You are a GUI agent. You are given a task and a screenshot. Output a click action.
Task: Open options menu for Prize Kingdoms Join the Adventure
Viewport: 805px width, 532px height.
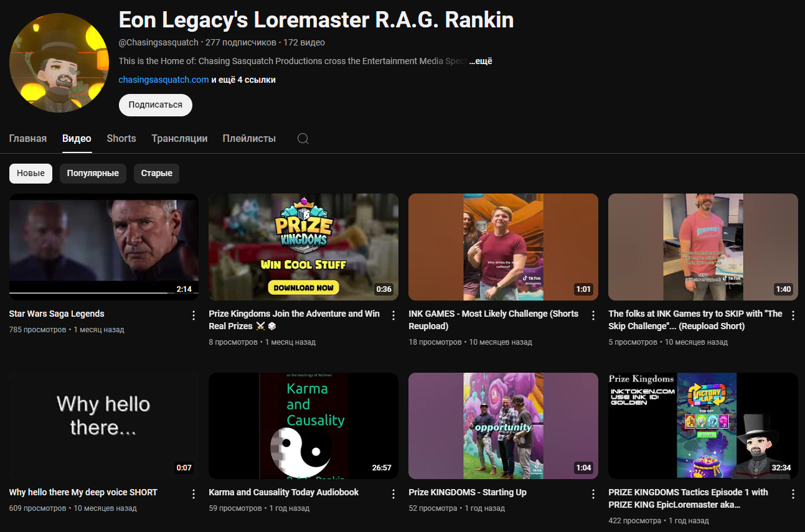click(393, 315)
